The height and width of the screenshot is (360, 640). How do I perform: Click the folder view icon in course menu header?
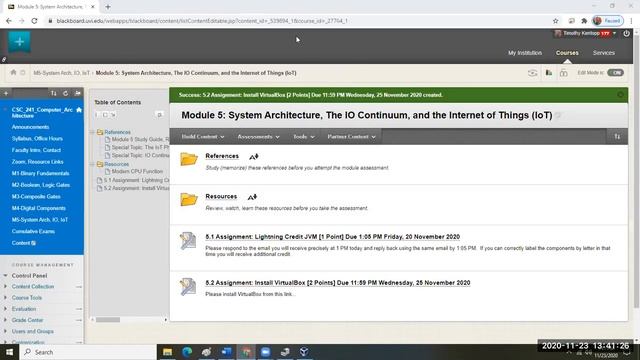pyautogui.click(x=77, y=93)
